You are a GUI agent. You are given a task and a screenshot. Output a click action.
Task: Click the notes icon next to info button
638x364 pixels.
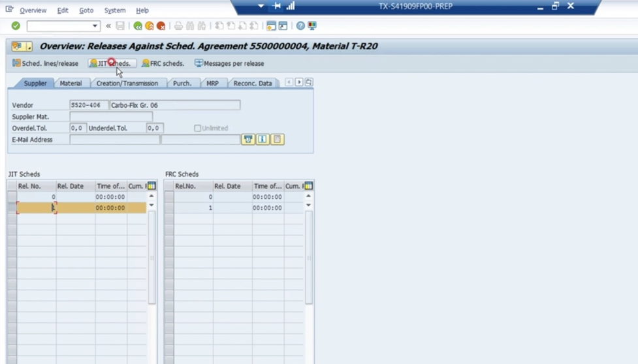[277, 140]
